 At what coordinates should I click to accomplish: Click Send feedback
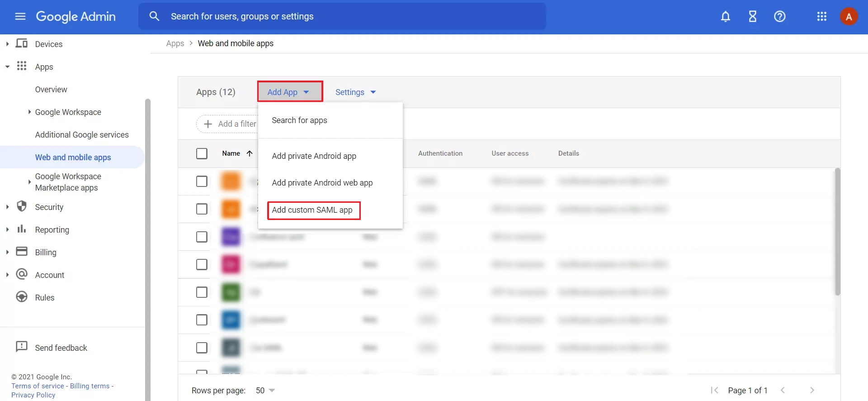pos(61,348)
